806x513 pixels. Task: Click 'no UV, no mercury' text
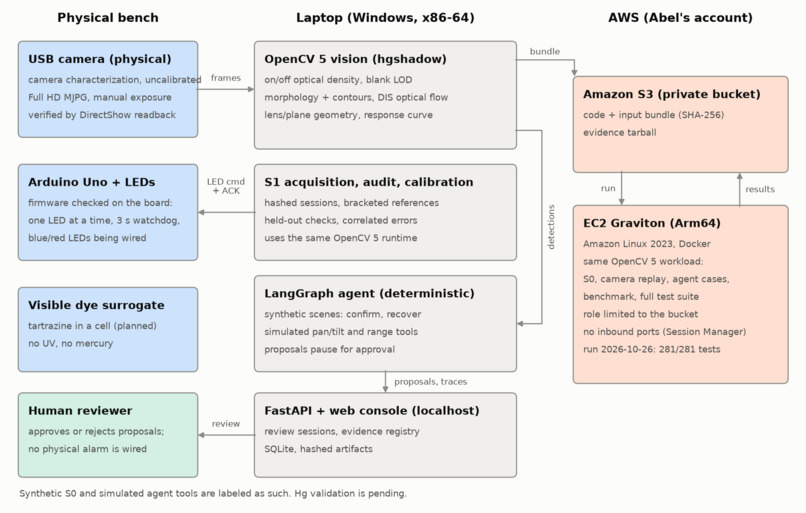(70, 343)
